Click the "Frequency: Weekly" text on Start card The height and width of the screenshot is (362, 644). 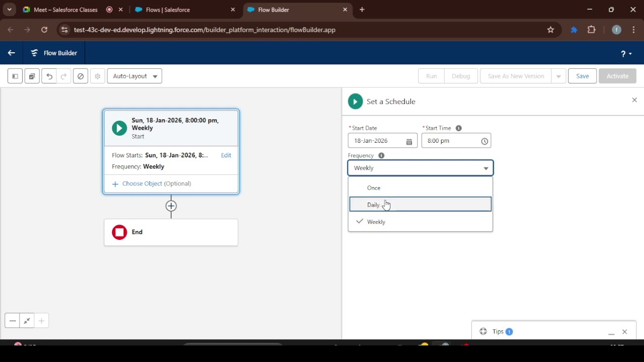(138, 166)
